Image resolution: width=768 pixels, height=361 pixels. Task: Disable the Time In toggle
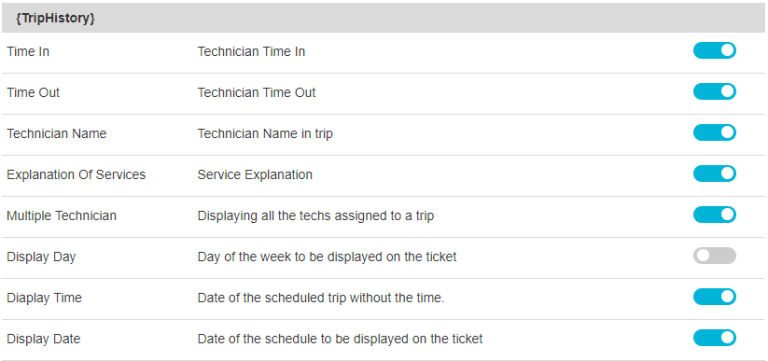tap(714, 50)
